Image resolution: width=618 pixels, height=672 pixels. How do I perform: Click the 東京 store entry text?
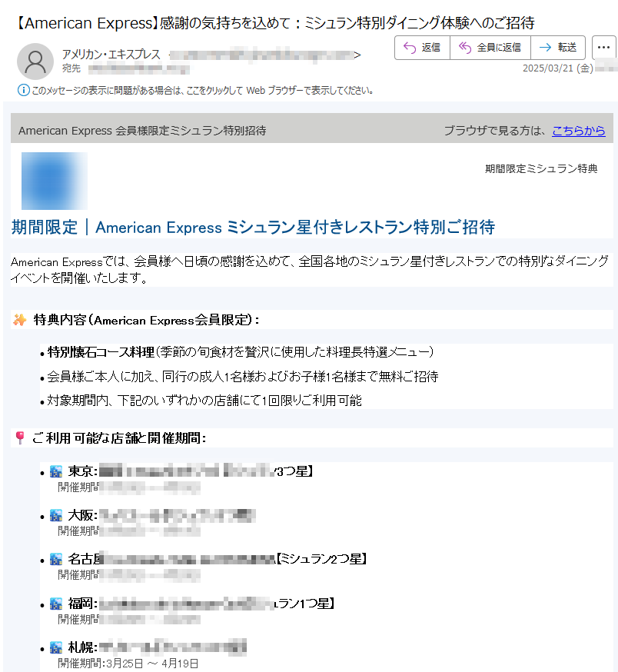191,471
